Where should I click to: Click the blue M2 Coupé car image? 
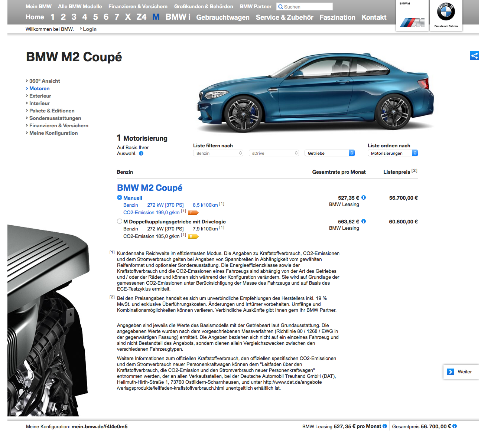coord(316,93)
